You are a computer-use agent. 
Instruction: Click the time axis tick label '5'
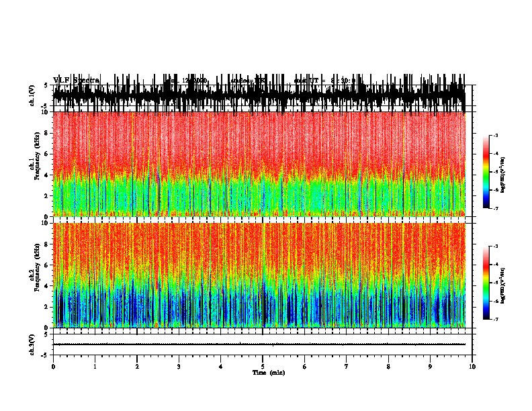263,367
